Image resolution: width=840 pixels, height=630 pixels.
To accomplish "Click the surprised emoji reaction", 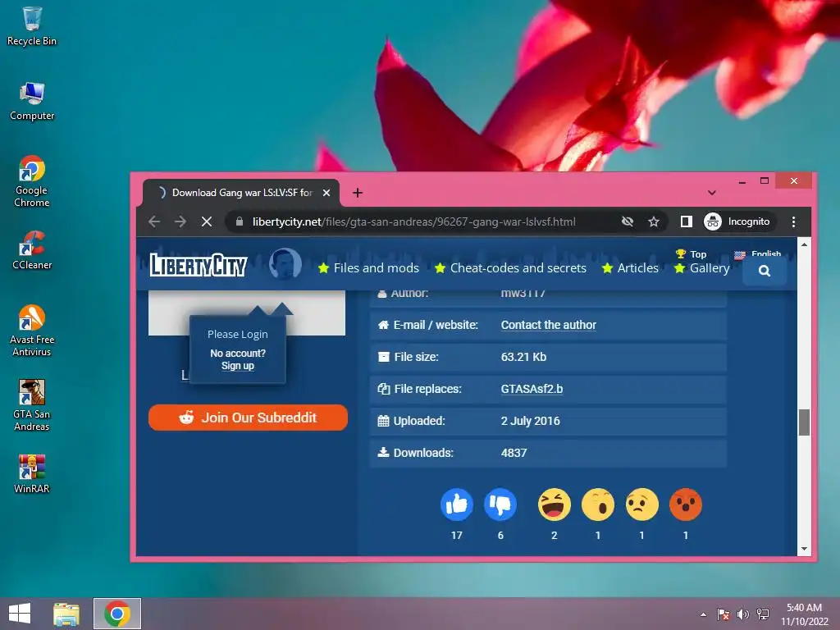I will [598, 504].
